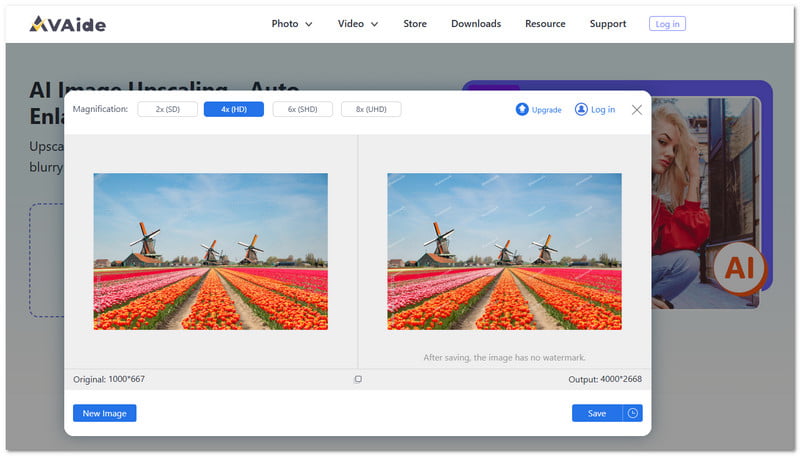800x456 pixels.
Task: Choose 8x (UHD) magnification
Action: tap(371, 109)
